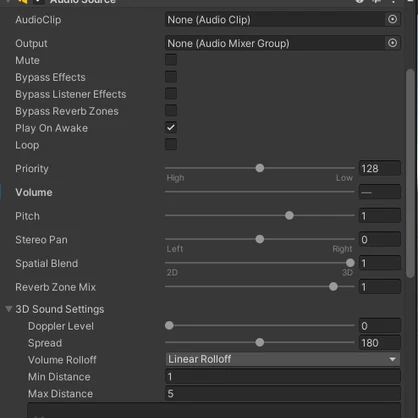Click the Doppler Level slider handle

(x=169, y=325)
